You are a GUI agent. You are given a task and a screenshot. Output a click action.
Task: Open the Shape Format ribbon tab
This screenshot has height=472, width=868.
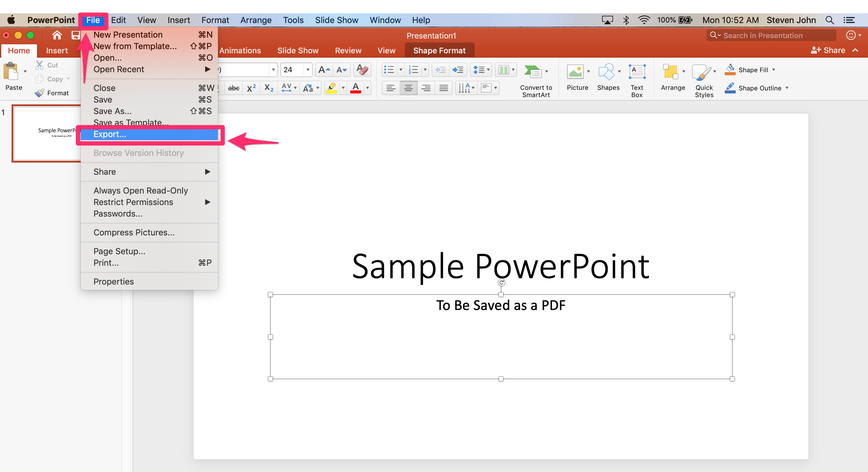point(439,51)
